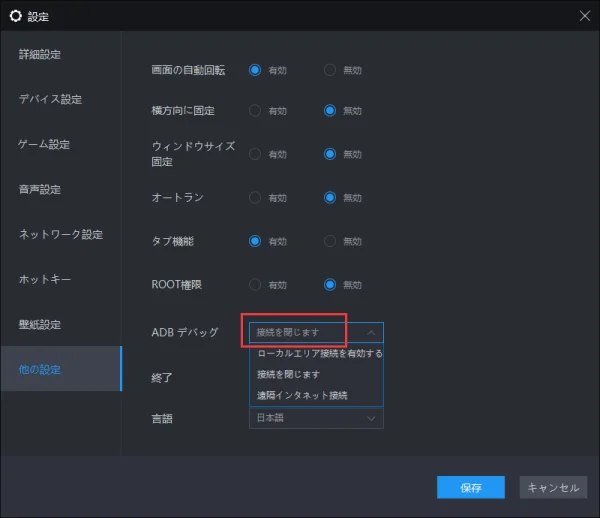Select 無効 for ウィンドウサイズ固定

click(x=330, y=154)
